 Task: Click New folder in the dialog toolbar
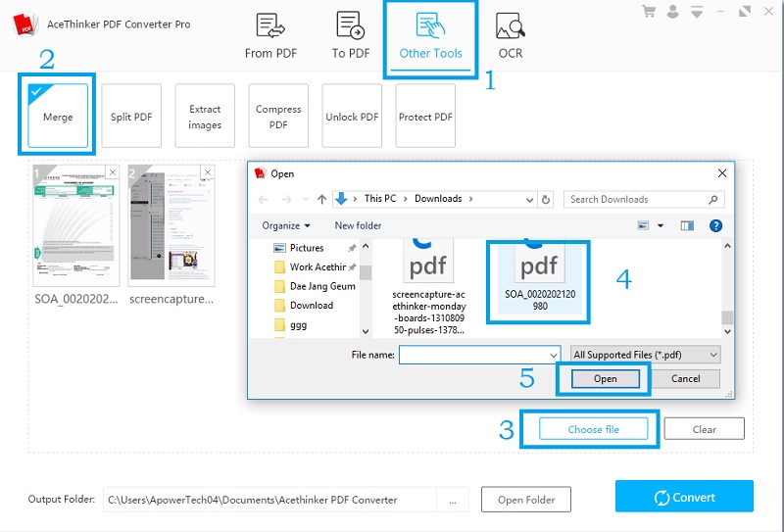pos(358,225)
